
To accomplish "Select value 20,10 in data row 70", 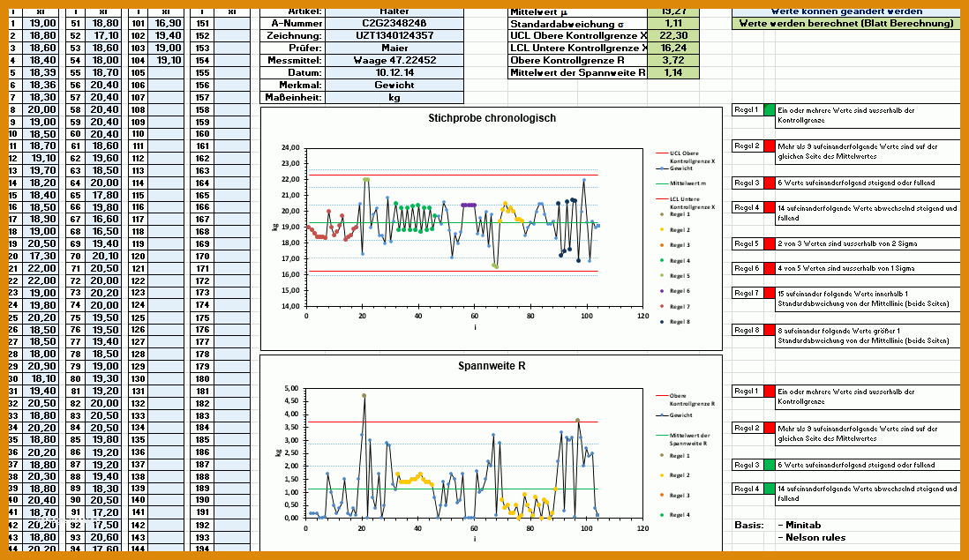I will tap(104, 256).
